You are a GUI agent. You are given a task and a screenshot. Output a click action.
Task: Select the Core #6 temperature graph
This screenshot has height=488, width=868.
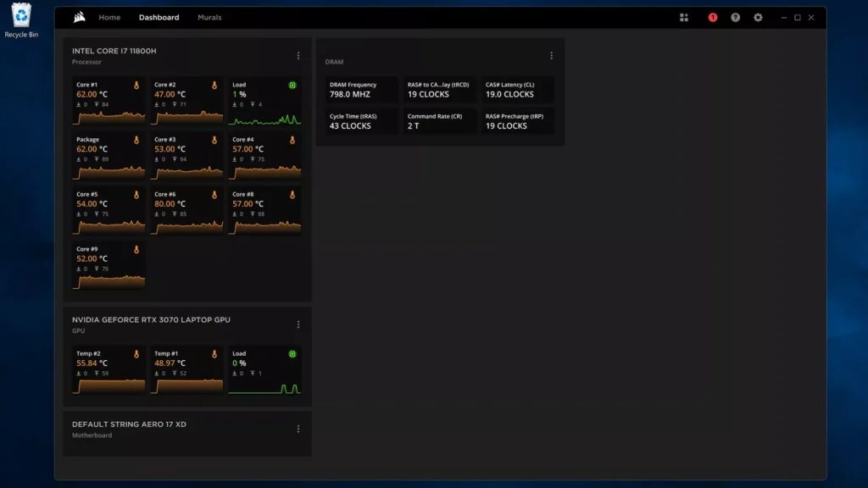coord(187,227)
